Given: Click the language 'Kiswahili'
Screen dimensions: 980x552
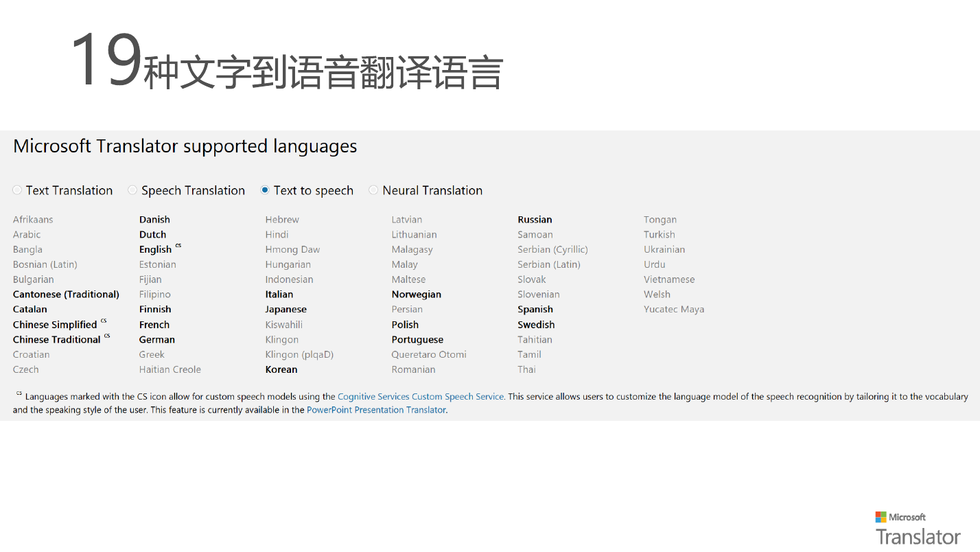Looking at the screenshot, I should (284, 325).
